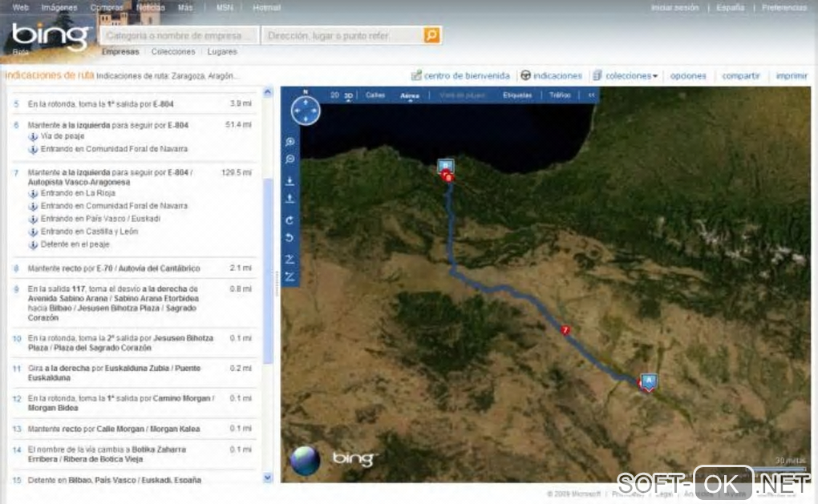This screenshot has height=504, width=818.
Task: Select the origin A pushpin on map
Action: click(649, 381)
